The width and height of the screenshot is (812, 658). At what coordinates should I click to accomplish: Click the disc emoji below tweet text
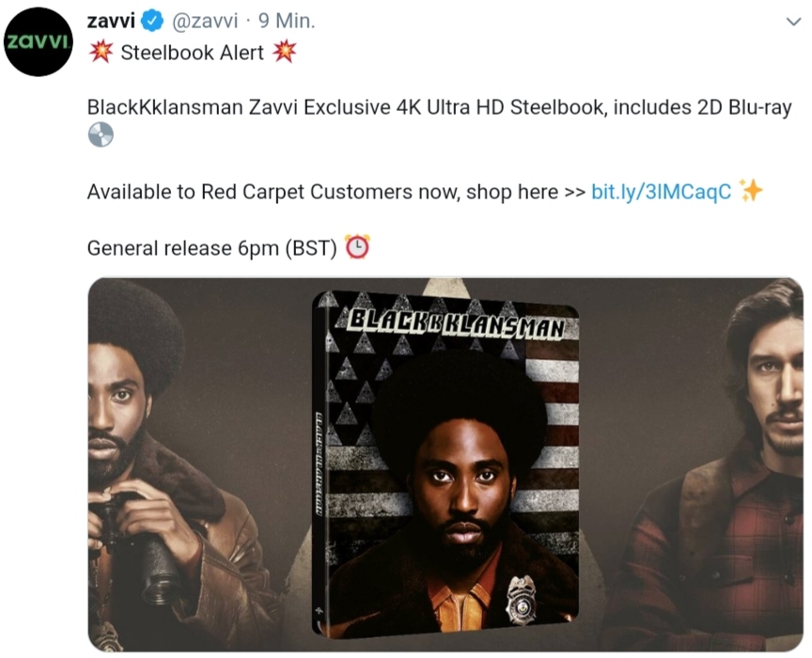tap(101, 134)
